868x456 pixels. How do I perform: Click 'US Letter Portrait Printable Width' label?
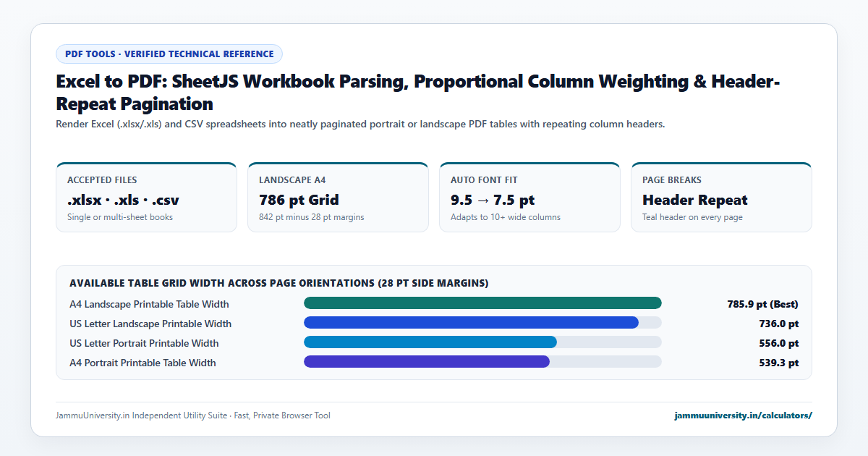pyautogui.click(x=144, y=343)
